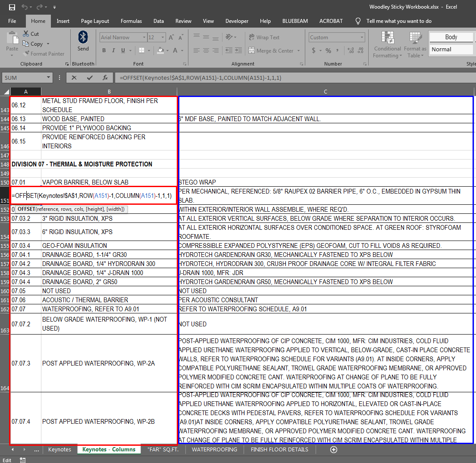The height and width of the screenshot is (463, 476).
Task: Switch to the Page Layout tab
Action: point(95,21)
